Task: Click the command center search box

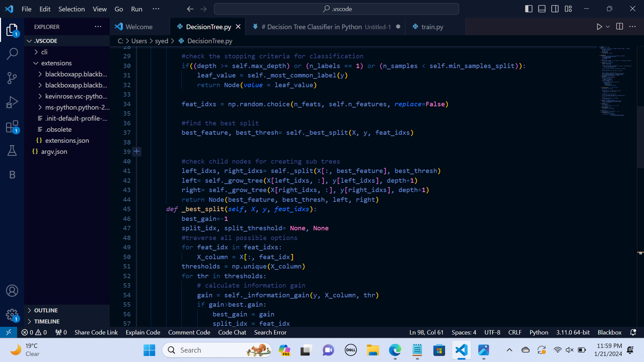Action: (x=337, y=9)
